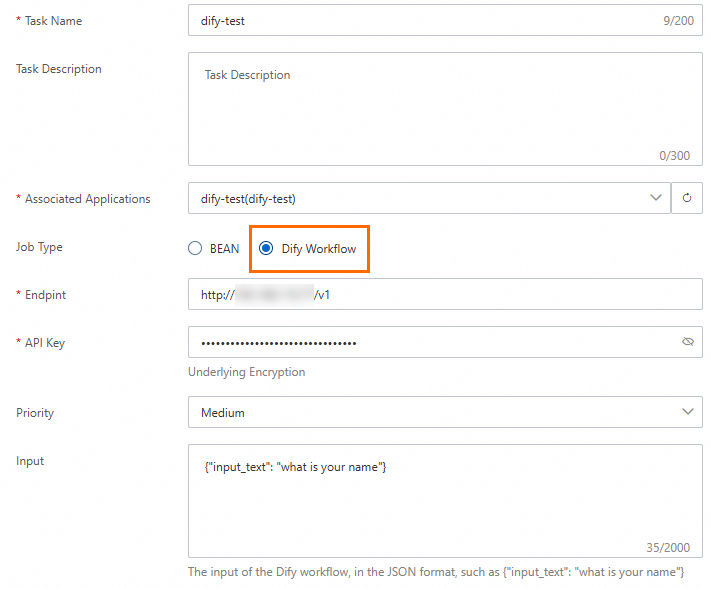Expand the Associated Applications dropdown arrow
The height and width of the screenshot is (589, 711).
tap(656, 198)
